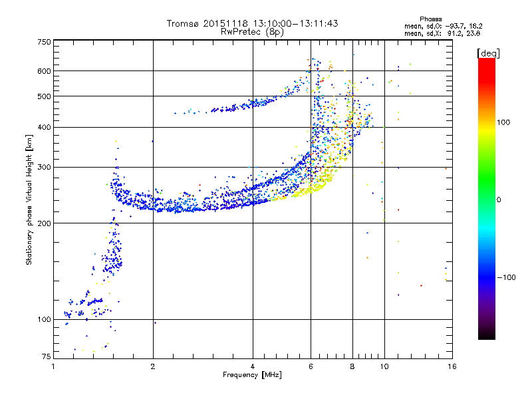
Task: Click the x-axis label '6'
Action: [311, 366]
